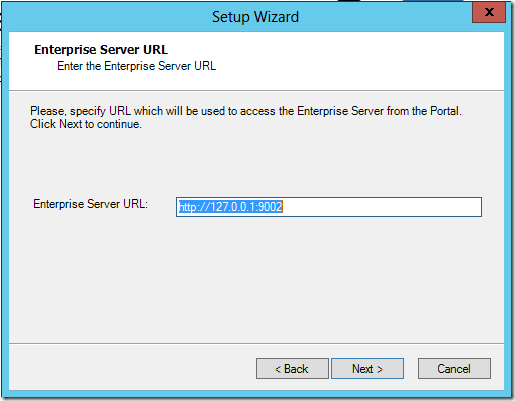Click the 'Click Next to continue.' text
This screenshot has height=401, width=515.
[86, 124]
